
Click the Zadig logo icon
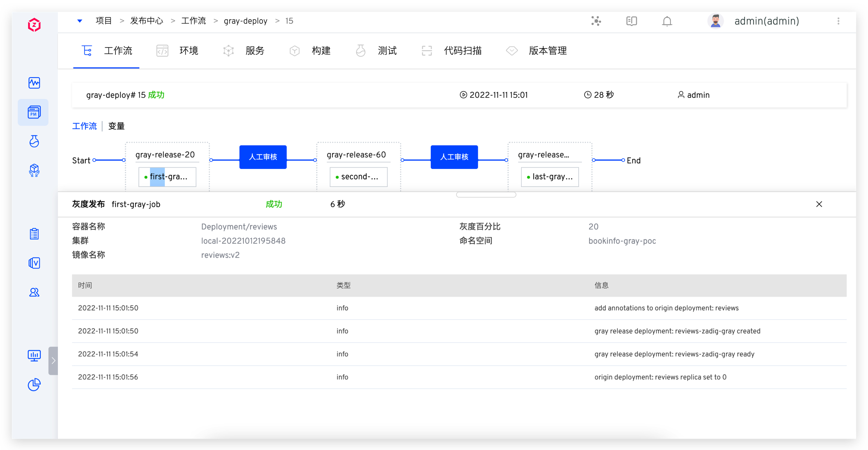tap(34, 25)
